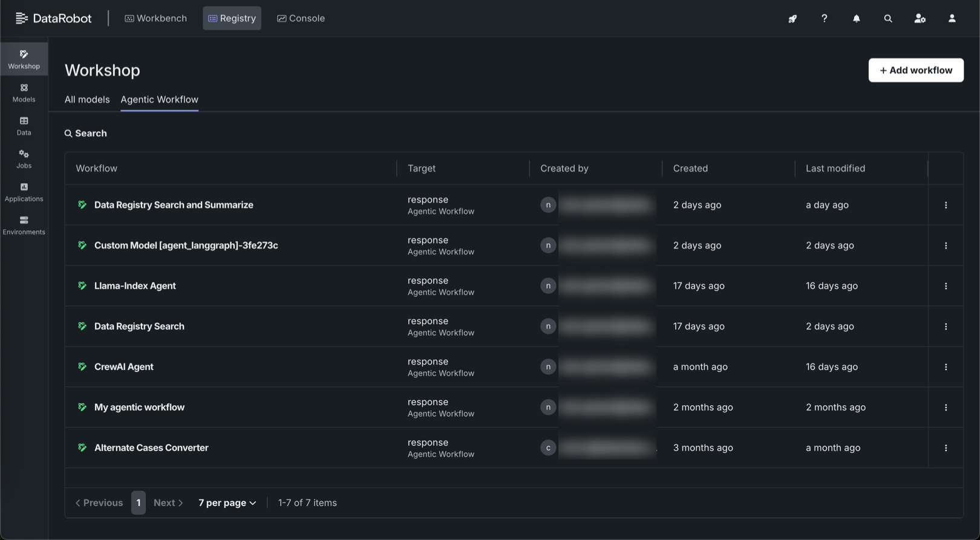The width and height of the screenshot is (980, 540).
Task: Go to Jobs in the sidebar
Action: pos(24,159)
